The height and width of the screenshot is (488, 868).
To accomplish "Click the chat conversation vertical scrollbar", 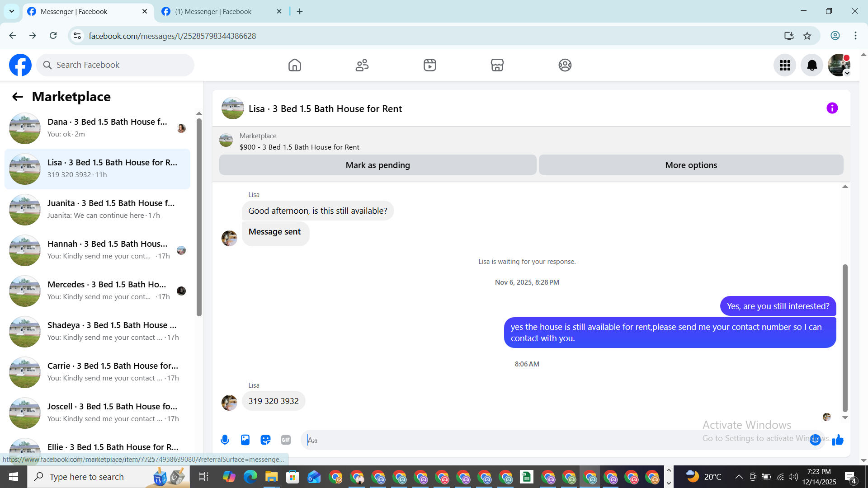I will (844, 339).
